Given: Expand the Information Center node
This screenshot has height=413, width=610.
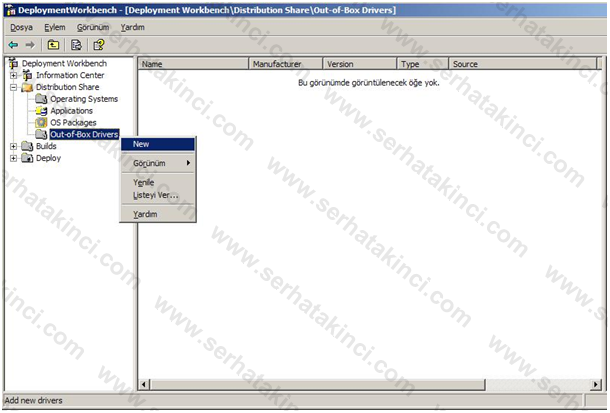Looking at the screenshot, I should click(14, 76).
